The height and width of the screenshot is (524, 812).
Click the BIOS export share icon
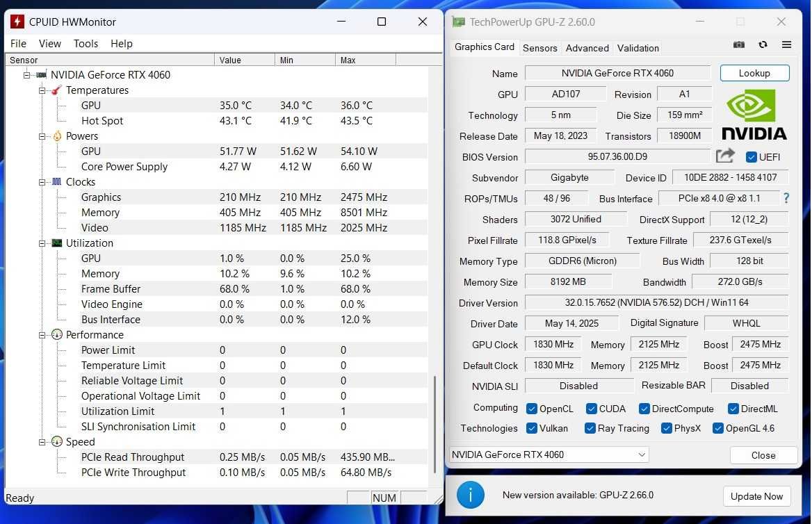click(725, 156)
